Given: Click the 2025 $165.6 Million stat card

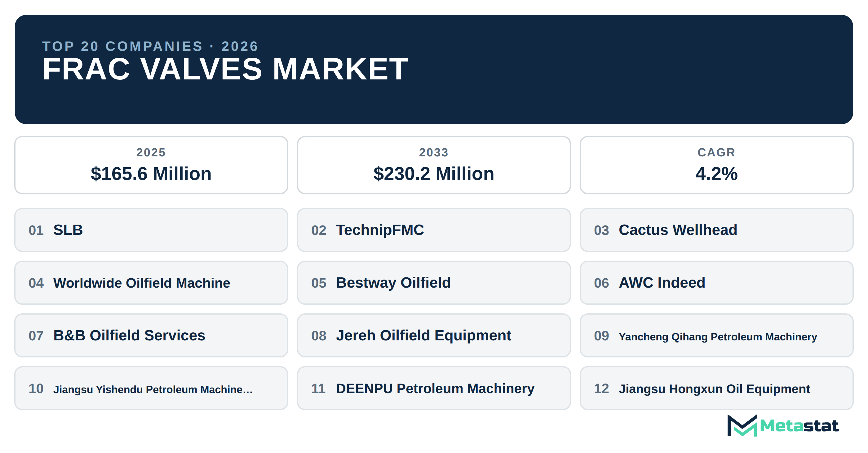Looking at the screenshot, I should click(x=151, y=165).
